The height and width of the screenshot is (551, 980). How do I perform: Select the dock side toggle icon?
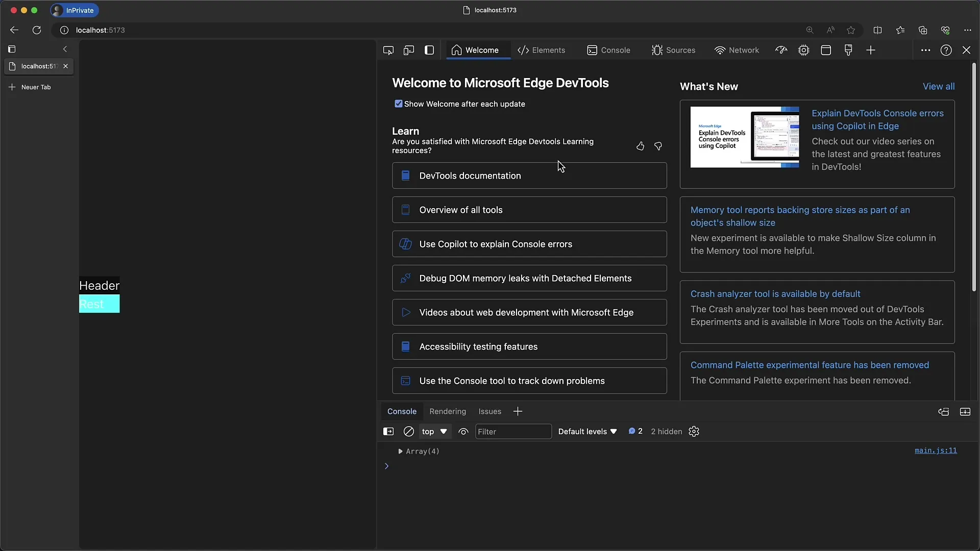pyautogui.click(x=429, y=50)
